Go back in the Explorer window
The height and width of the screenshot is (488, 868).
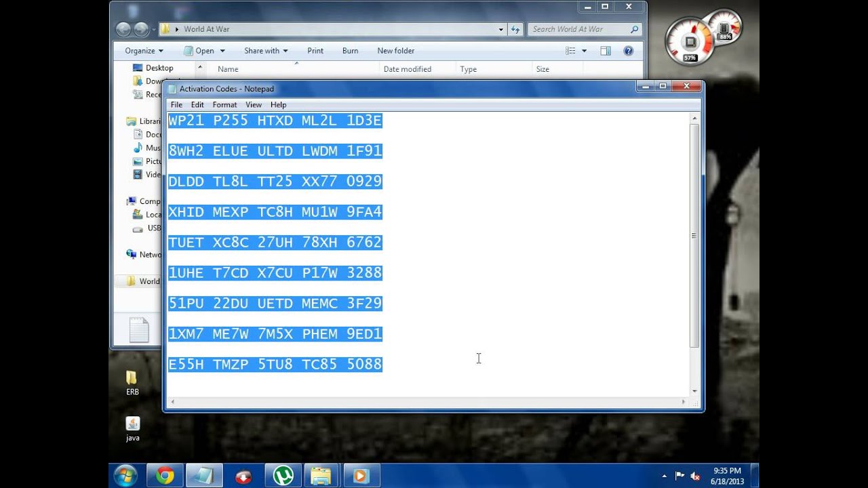coord(123,29)
